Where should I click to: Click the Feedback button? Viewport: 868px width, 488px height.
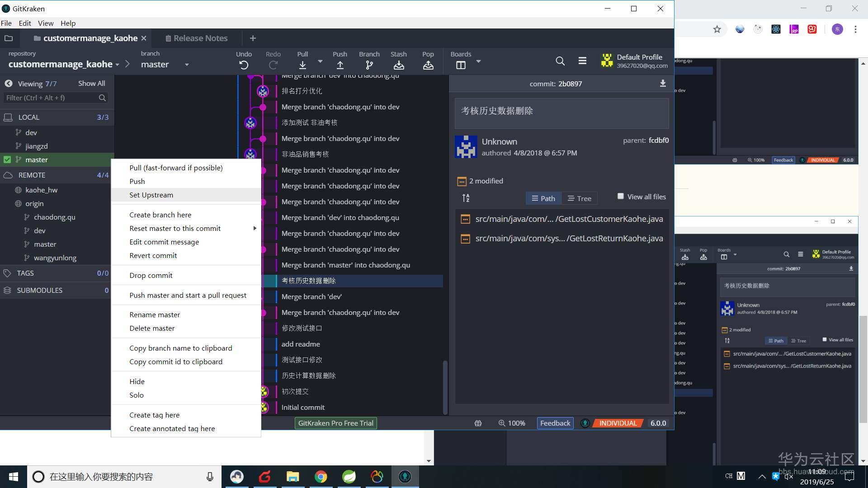[555, 423]
